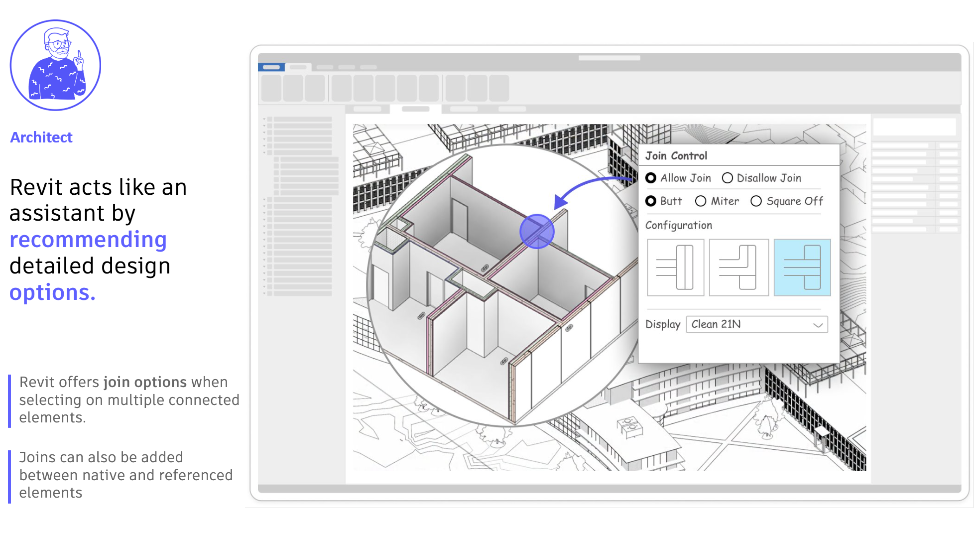Switch the join type to Miter
The width and height of the screenshot is (980, 533).
click(x=701, y=201)
